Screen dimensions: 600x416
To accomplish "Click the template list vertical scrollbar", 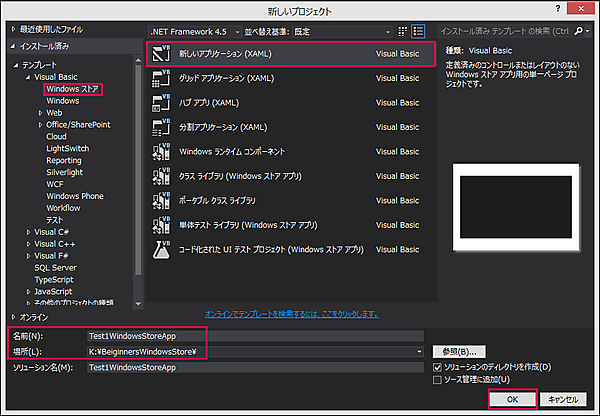I will tap(138, 150).
